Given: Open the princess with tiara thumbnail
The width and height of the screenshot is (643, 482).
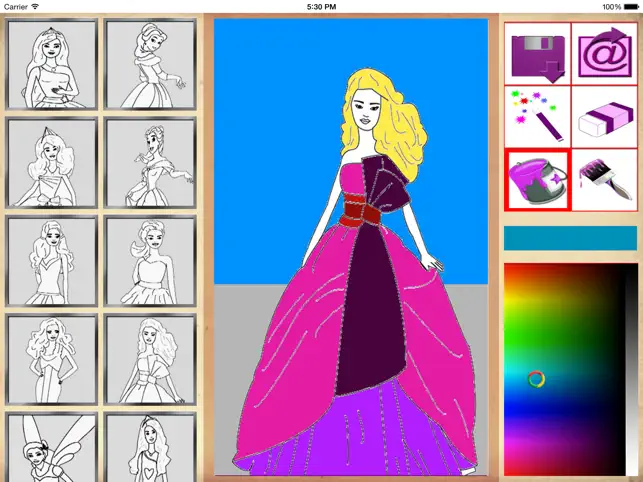Looking at the screenshot, I should tap(52, 64).
